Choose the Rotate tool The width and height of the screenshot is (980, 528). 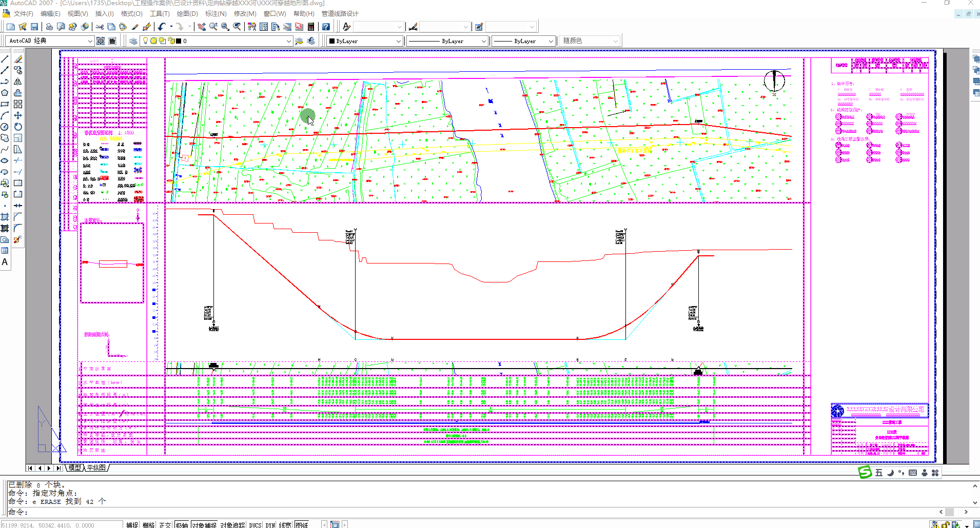18,127
